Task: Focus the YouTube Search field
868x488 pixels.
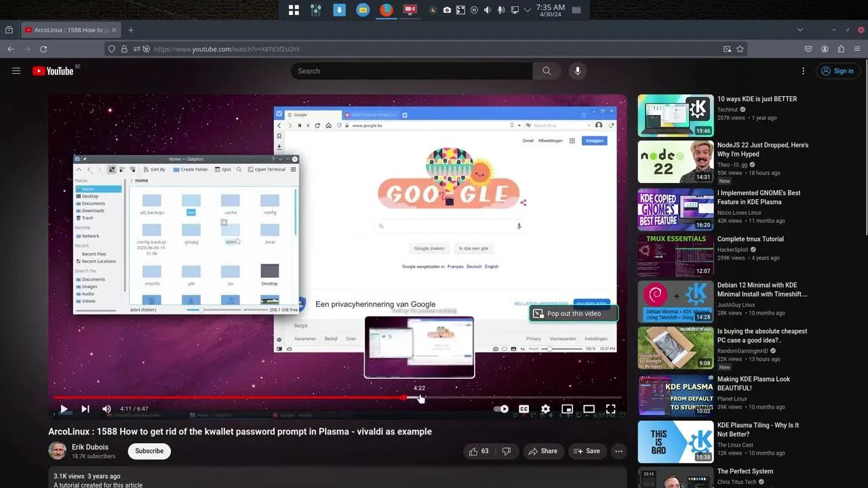Action: (x=412, y=70)
